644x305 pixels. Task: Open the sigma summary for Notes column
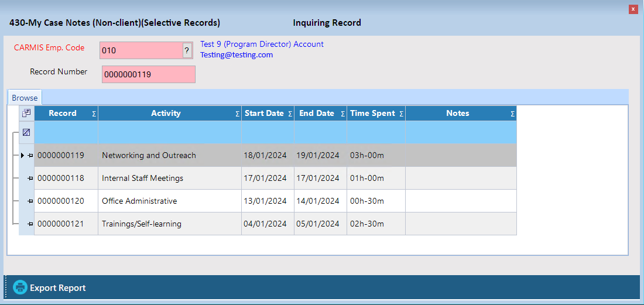512,114
